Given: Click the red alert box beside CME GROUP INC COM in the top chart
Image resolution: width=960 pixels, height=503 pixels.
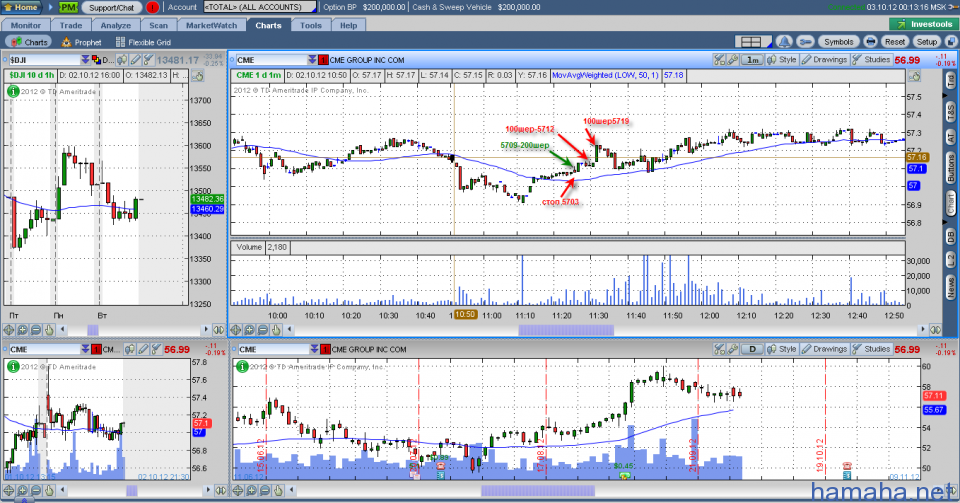Looking at the screenshot, I should 323,60.
